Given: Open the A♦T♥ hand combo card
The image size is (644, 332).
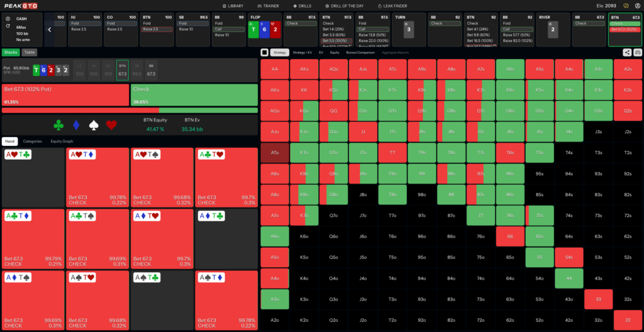Looking at the screenshot, I should 162,239.
